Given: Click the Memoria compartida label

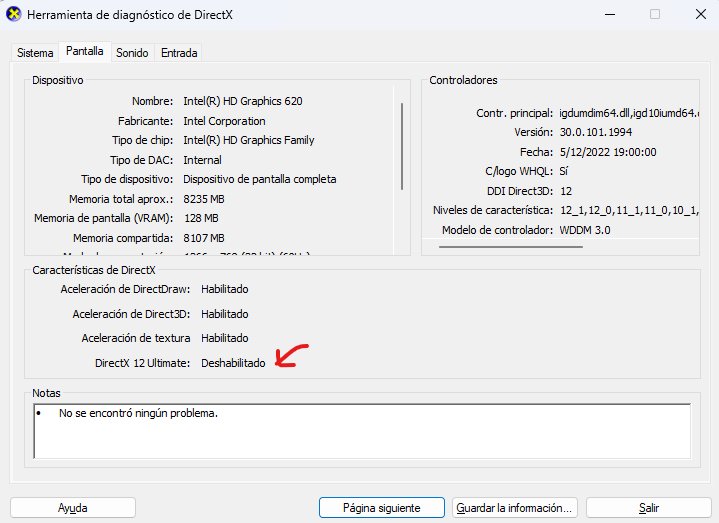Looking at the screenshot, I should click(123, 238).
